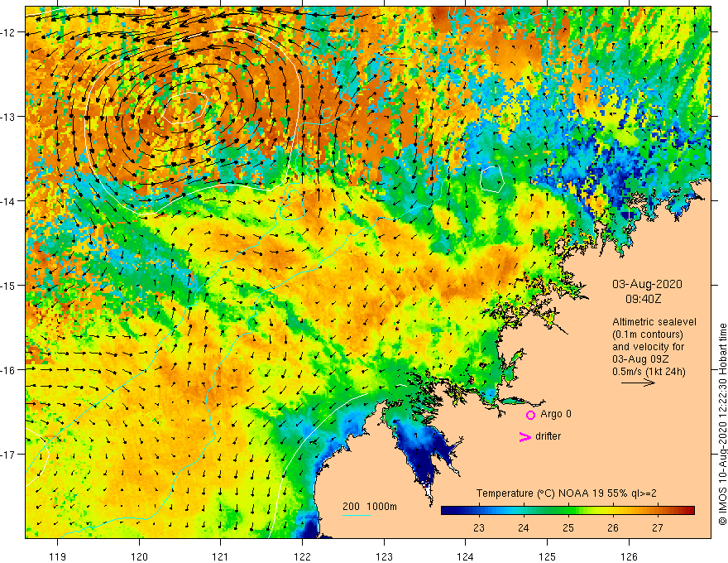Click the magenta drifter arrow symbol
Screen dimensions: 728x563
pyautogui.click(x=524, y=436)
